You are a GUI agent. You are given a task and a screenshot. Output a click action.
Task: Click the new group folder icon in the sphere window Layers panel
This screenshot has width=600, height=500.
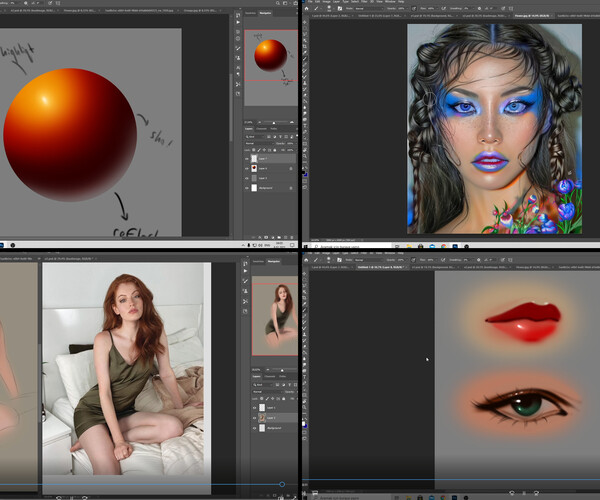tap(279, 238)
